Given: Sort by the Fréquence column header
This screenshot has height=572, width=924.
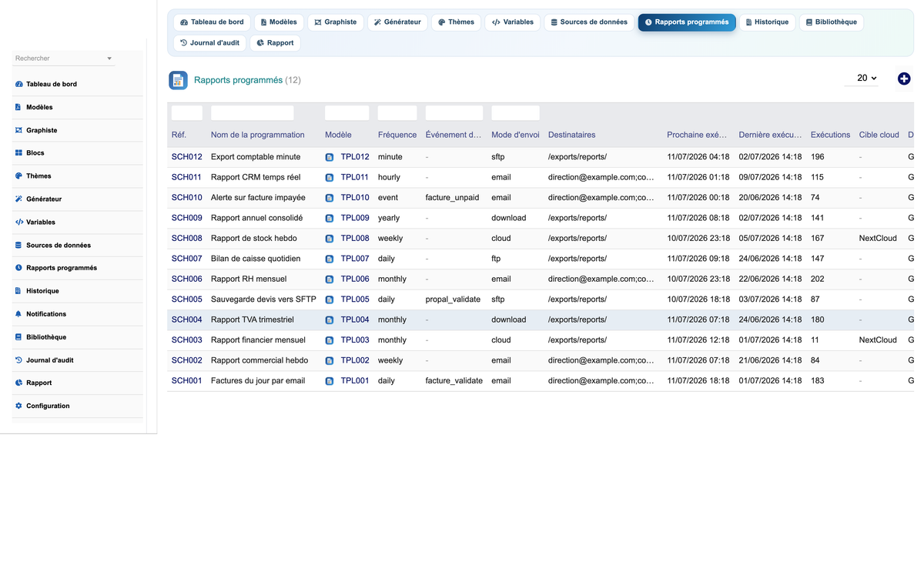Looking at the screenshot, I should 397,135.
